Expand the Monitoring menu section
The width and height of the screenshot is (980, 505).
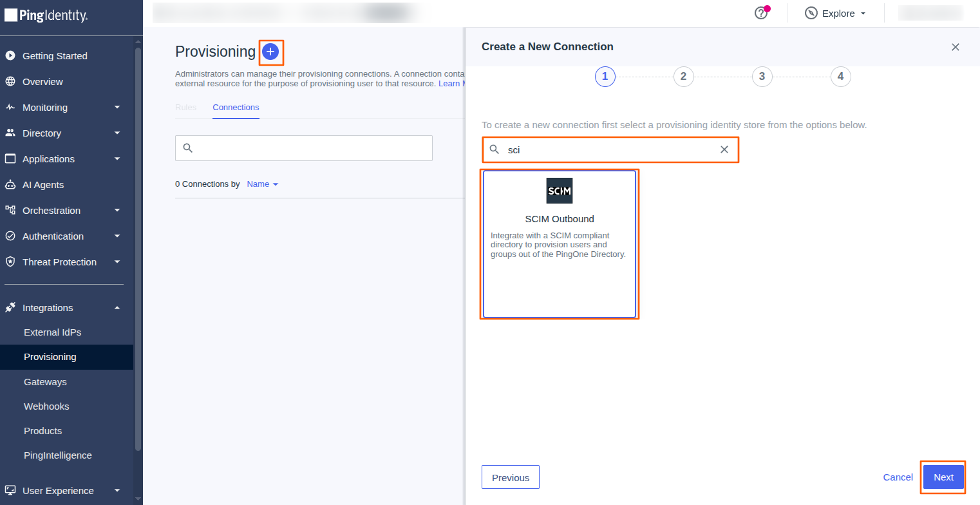click(x=63, y=108)
